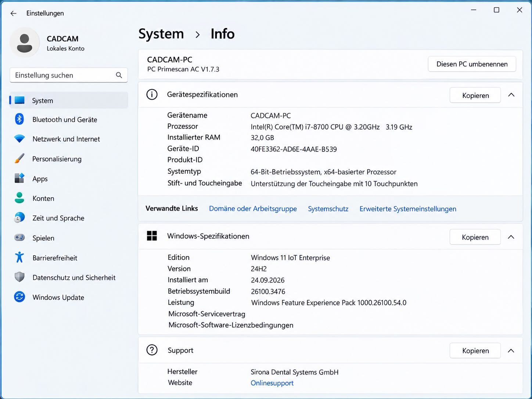Click the Zeit und Sprache globe-clock icon
The height and width of the screenshot is (399, 532).
pos(19,218)
